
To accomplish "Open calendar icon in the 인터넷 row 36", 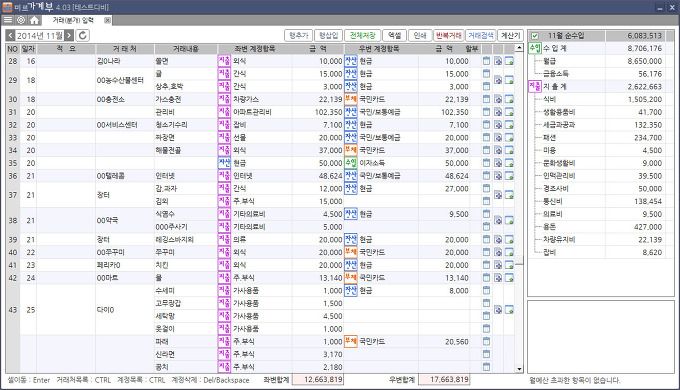I will pos(487,176).
